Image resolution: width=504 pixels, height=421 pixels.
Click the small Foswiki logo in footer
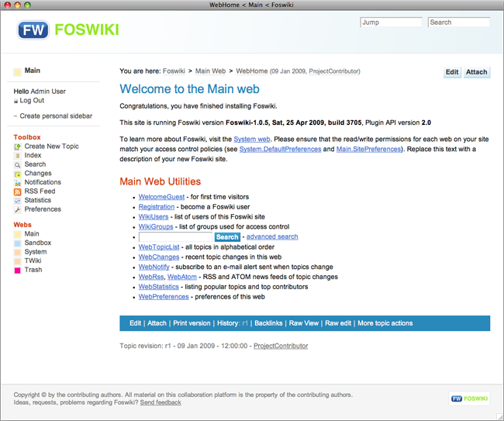pos(469,399)
